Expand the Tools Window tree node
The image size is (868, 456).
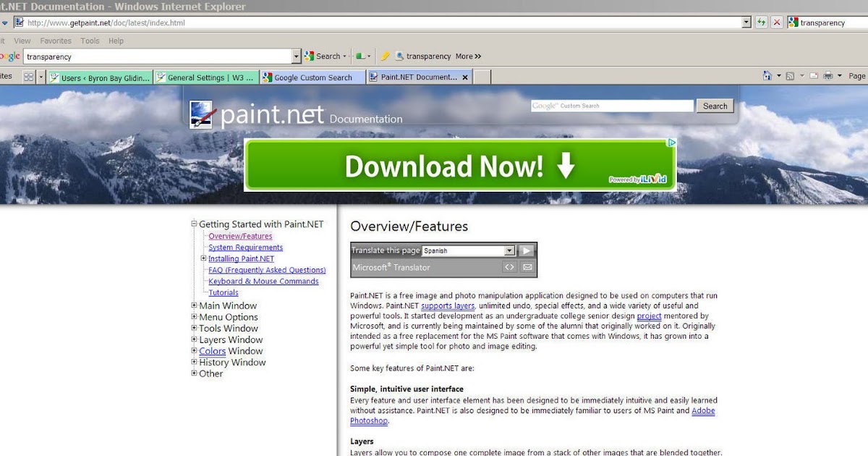(194, 328)
